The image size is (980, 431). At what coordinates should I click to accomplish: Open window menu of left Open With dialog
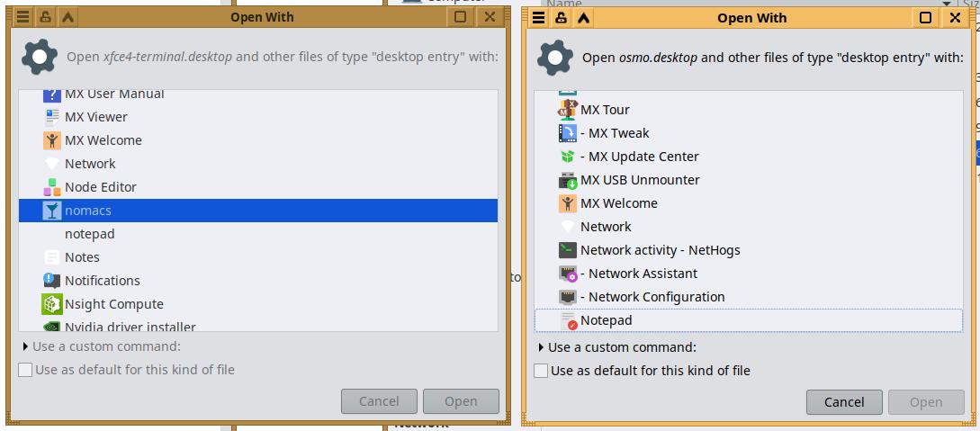pos(23,17)
